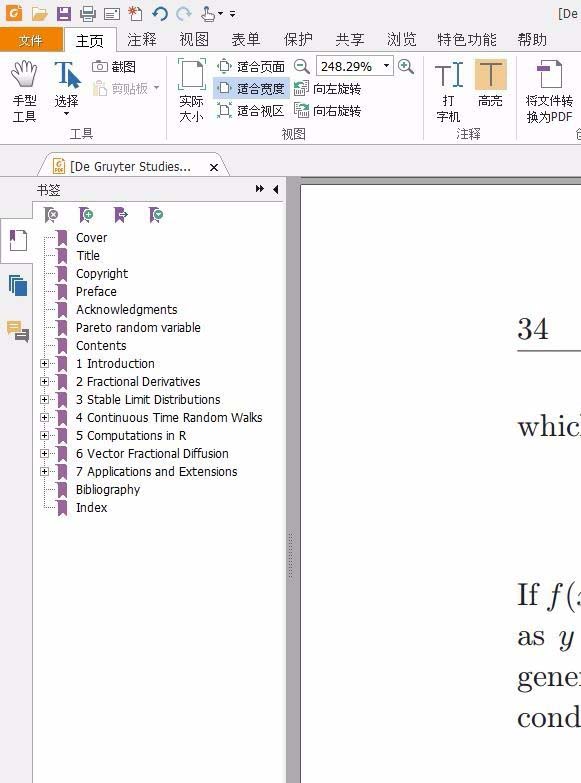
Task: Choose 适合视区 fit visible view
Action: (251, 110)
